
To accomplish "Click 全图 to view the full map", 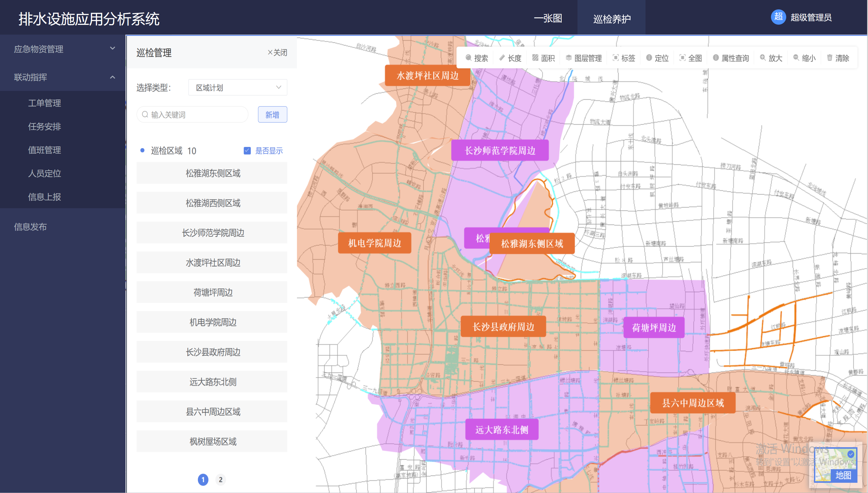I will (x=690, y=57).
